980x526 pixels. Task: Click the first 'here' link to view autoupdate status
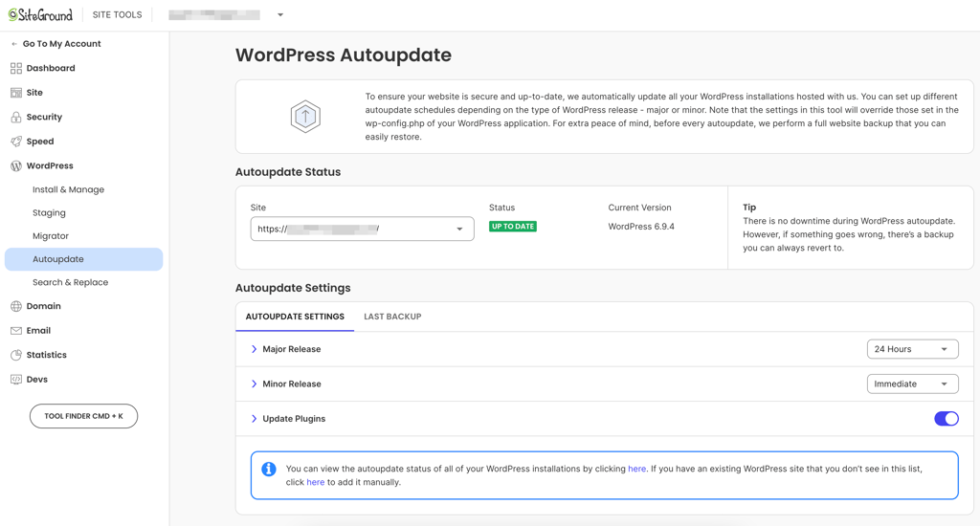(636, 469)
